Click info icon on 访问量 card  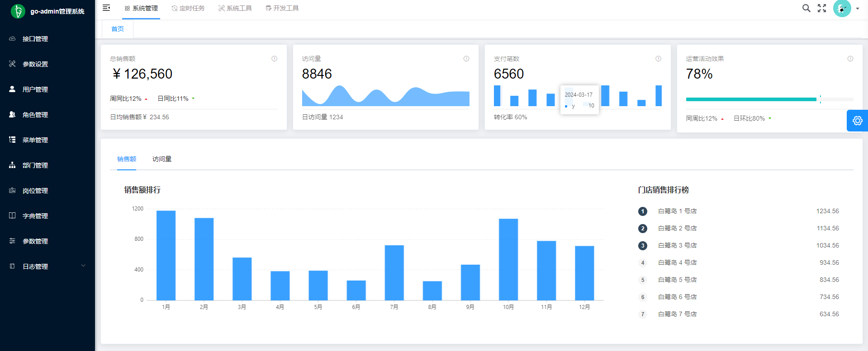pos(466,59)
